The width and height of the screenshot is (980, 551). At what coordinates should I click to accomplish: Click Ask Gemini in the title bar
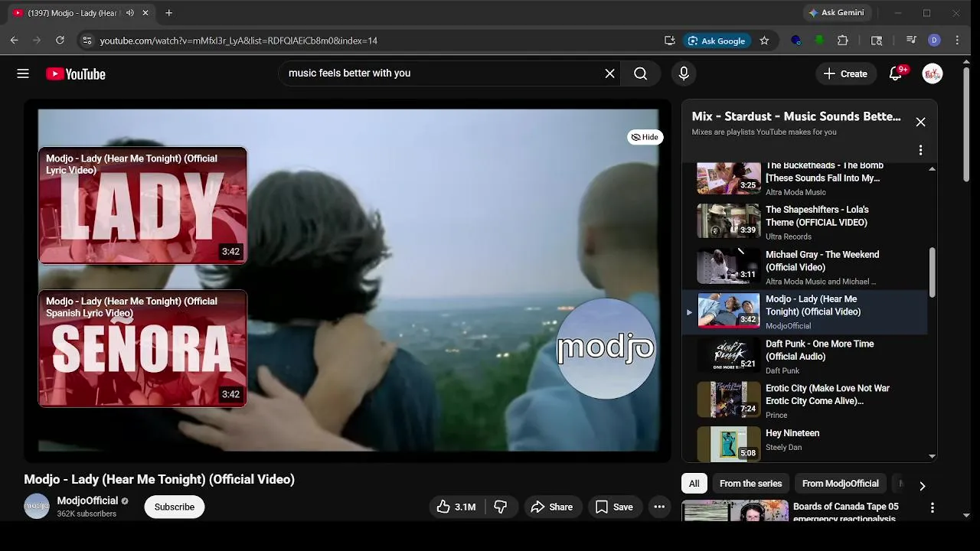click(836, 13)
